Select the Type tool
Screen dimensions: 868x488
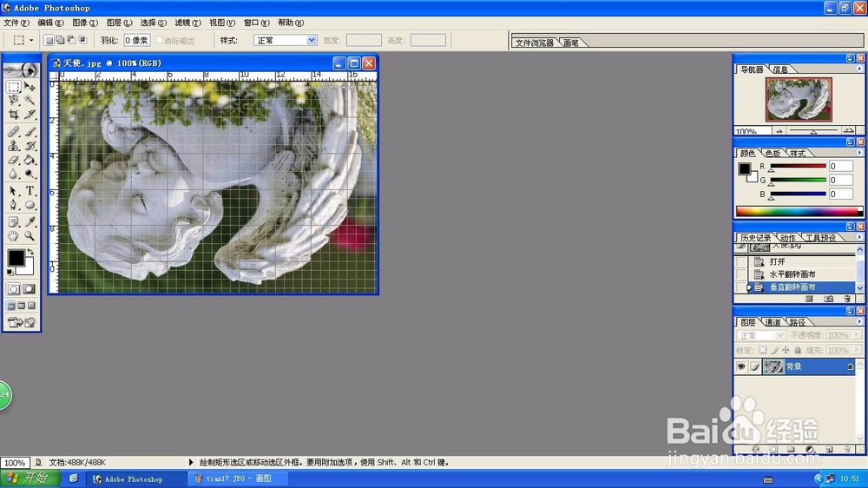[30, 191]
